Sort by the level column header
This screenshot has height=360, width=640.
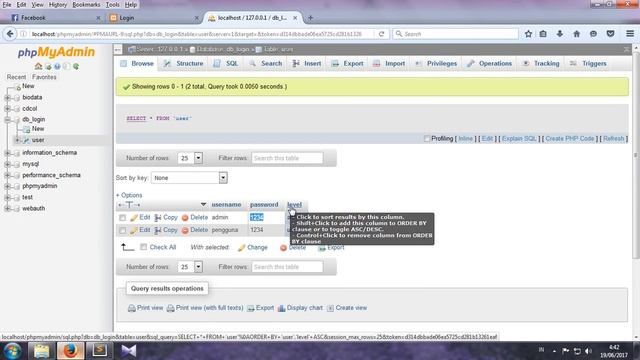[294, 204]
